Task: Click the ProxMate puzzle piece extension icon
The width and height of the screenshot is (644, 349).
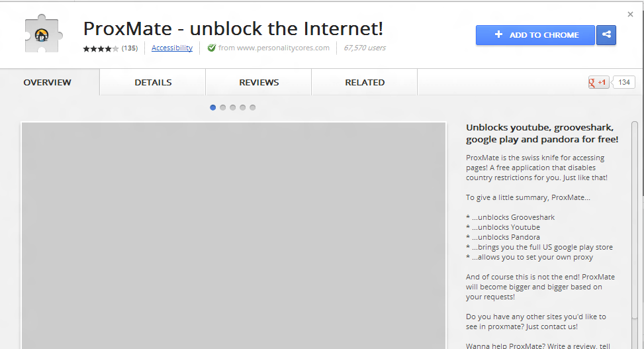Action: [x=43, y=34]
